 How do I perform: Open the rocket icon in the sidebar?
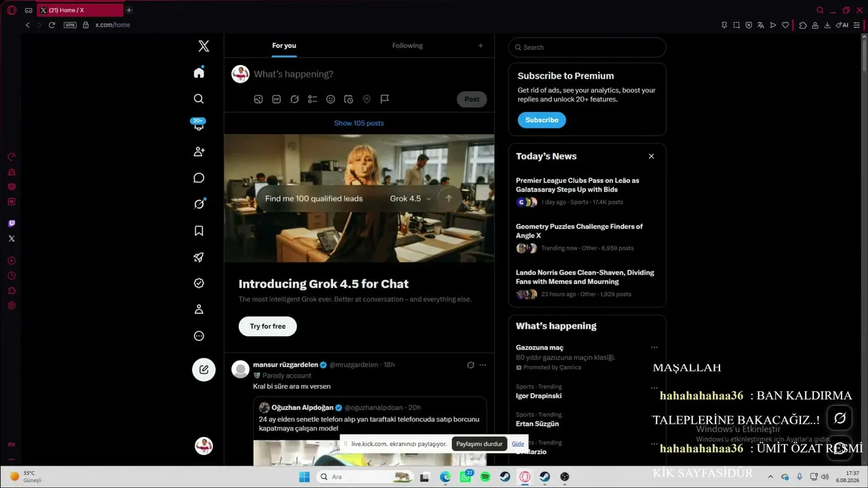(199, 257)
